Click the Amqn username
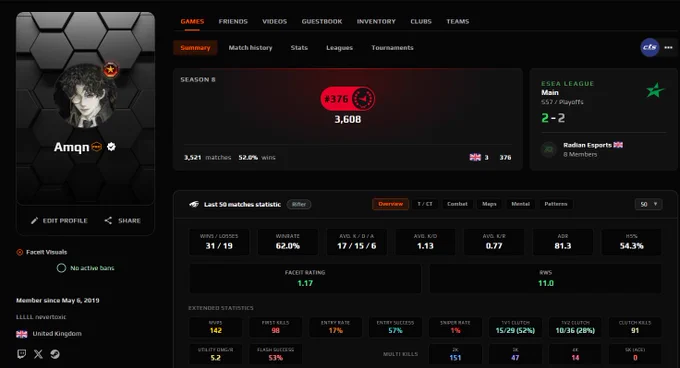Image resolution: width=680 pixels, height=368 pixels. pos(72,147)
